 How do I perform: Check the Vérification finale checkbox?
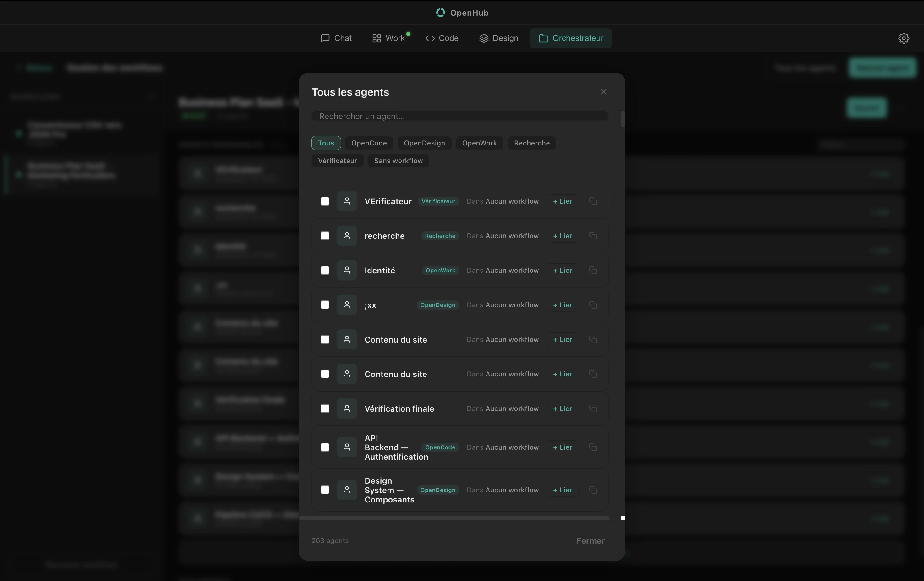point(325,408)
